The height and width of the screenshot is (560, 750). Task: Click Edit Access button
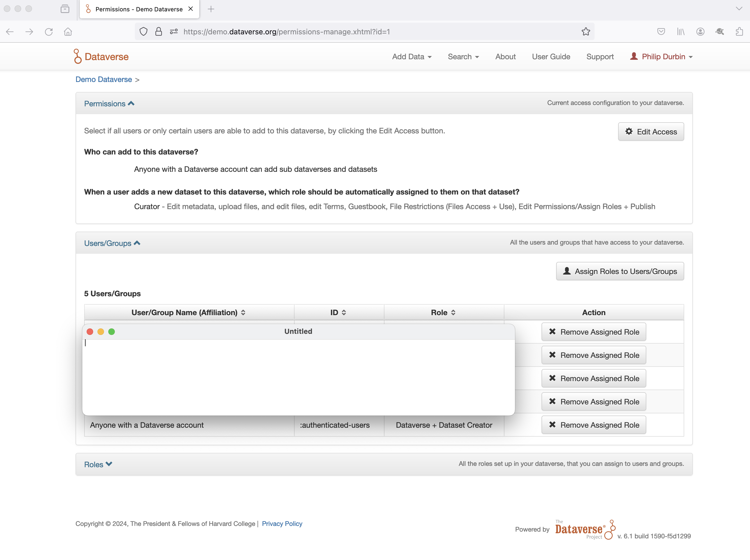click(651, 131)
